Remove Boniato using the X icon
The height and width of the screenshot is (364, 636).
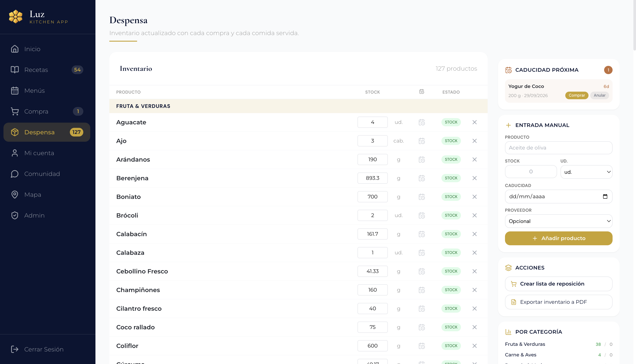(475, 197)
